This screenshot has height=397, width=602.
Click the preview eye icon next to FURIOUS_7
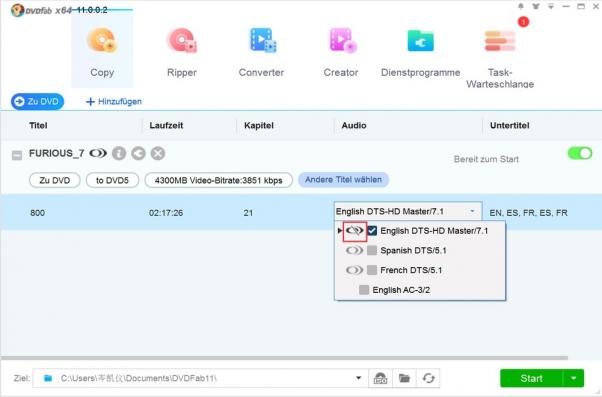pyautogui.click(x=98, y=154)
